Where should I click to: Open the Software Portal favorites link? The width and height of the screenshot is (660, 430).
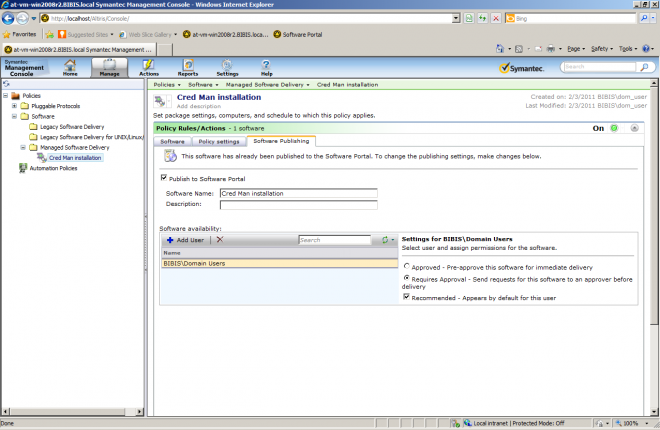click(x=298, y=35)
